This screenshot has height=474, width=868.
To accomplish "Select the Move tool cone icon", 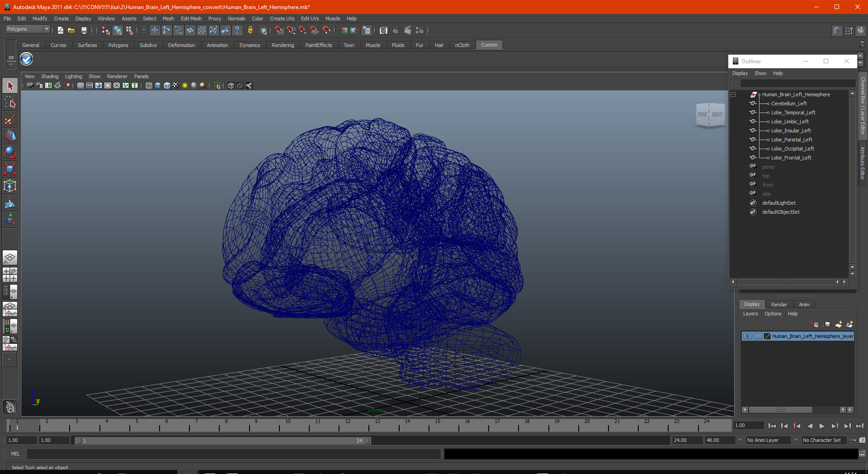I will [10, 136].
